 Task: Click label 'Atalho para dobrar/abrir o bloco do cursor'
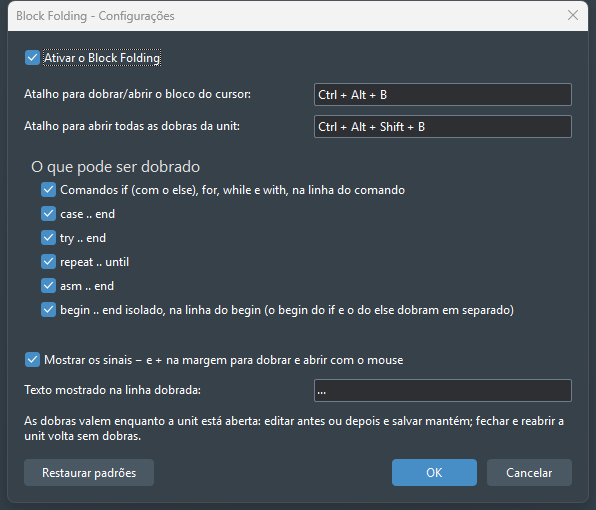coord(138,94)
